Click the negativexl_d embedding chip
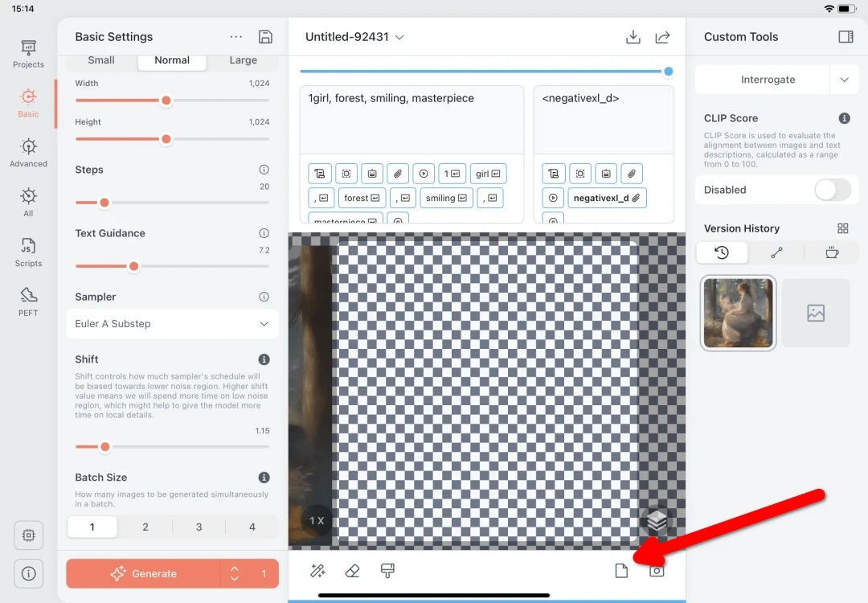The height and width of the screenshot is (603, 868). [607, 199]
